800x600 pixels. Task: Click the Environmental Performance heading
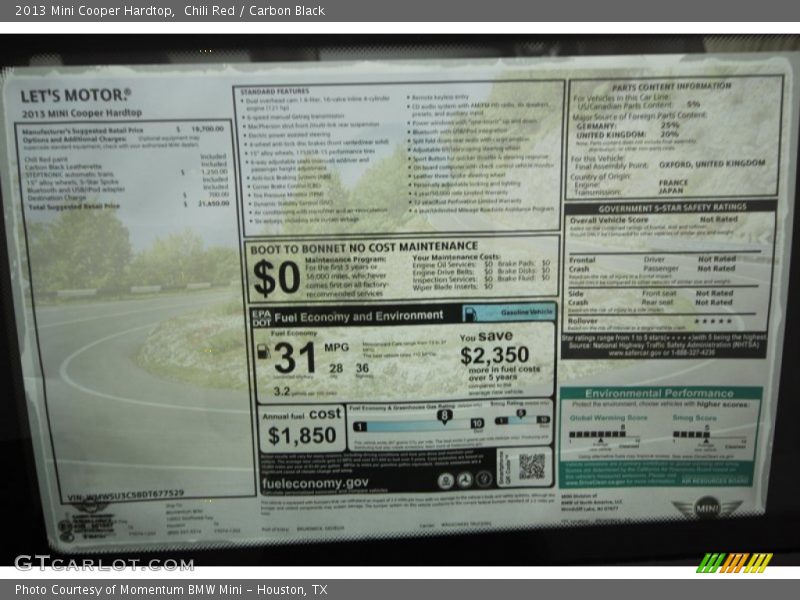659,393
